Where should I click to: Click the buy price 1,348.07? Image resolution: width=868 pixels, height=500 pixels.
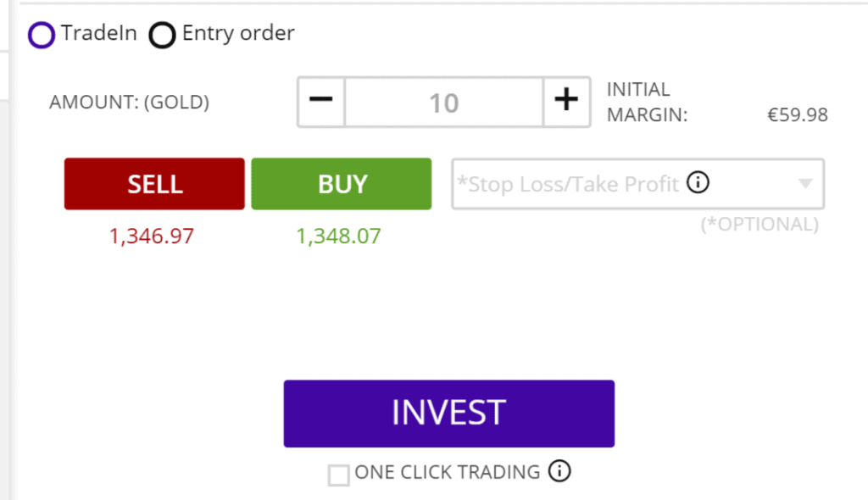(339, 236)
